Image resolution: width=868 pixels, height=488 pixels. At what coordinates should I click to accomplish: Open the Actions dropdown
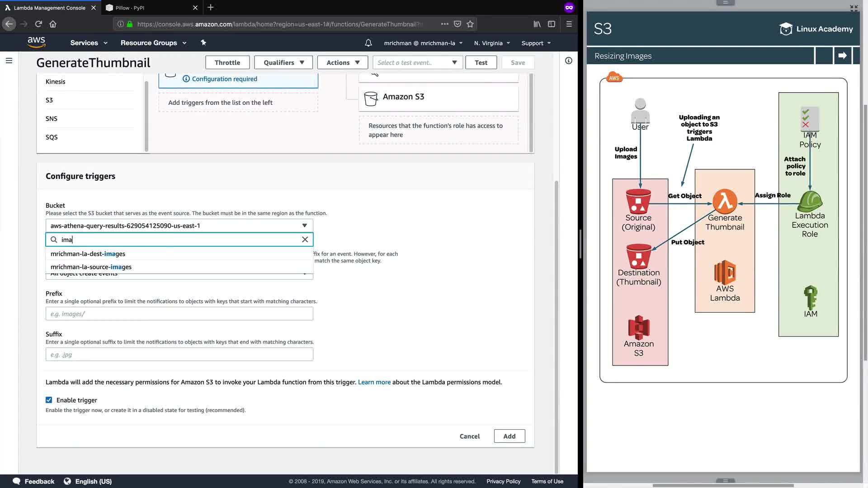pos(343,62)
